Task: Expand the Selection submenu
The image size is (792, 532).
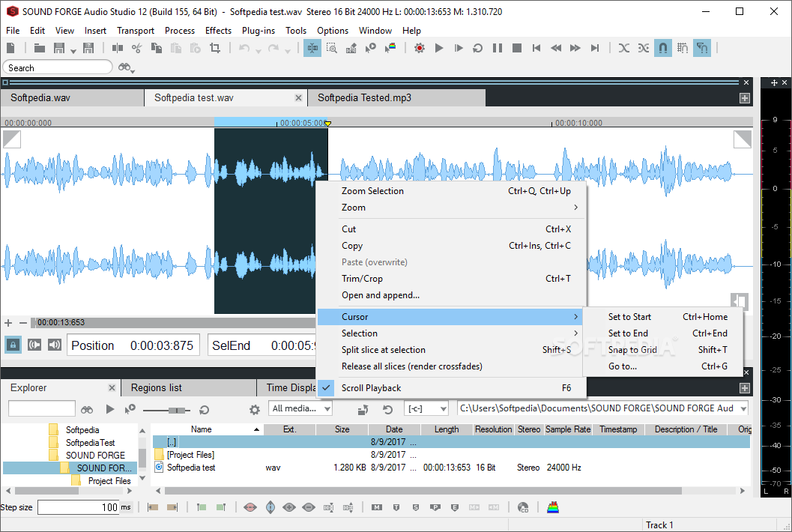Action: (x=452, y=333)
